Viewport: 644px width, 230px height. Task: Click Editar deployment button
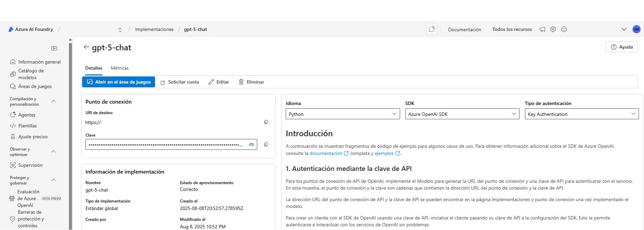point(219,82)
